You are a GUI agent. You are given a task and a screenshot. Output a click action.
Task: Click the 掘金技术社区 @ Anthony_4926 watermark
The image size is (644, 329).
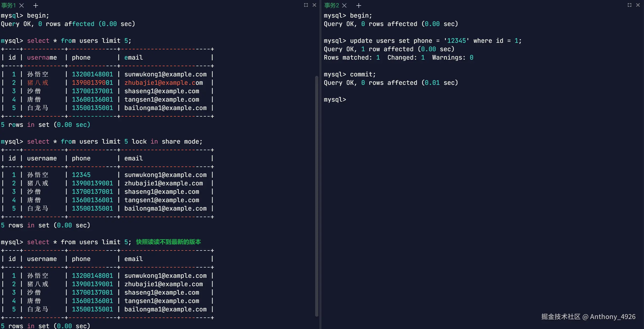(x=588, y=317)
